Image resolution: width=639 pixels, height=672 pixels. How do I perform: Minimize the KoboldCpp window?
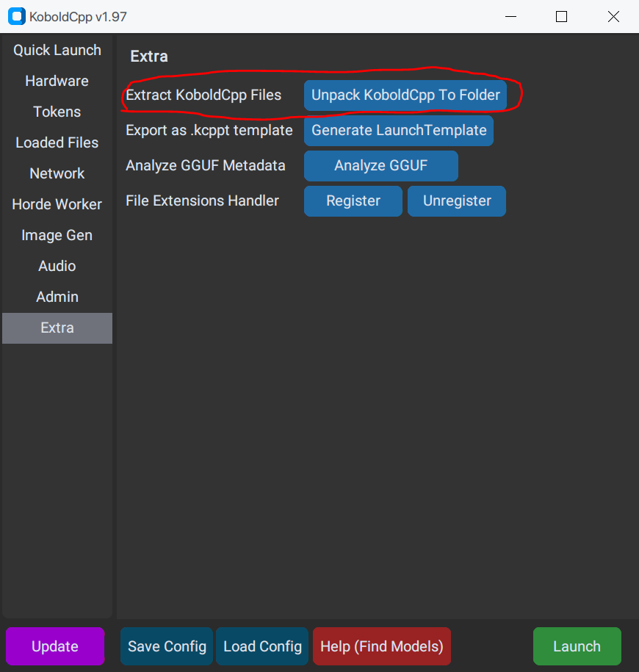pyautogui.click(x=511, y=17)
